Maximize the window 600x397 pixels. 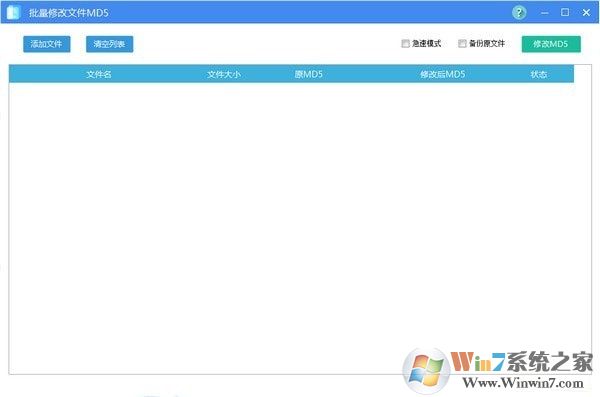tap(565, 12)
